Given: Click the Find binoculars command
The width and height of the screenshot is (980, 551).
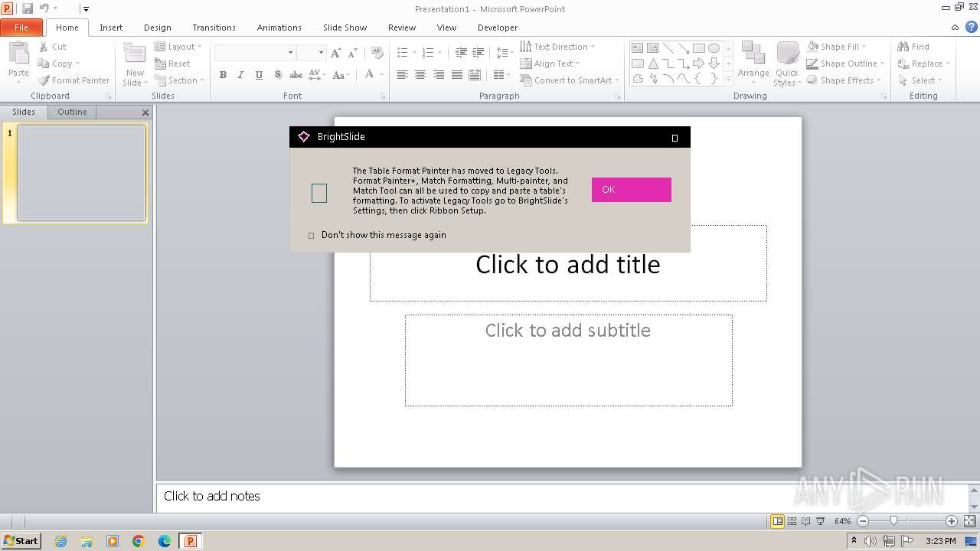Looking at the screenshot, I should click(913, 47).
